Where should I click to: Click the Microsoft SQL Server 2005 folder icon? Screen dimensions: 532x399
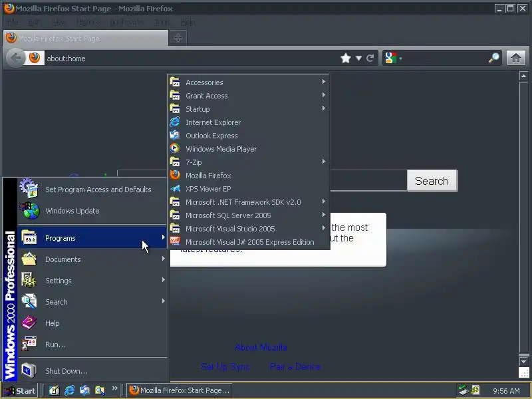click(x=175, y=215)
